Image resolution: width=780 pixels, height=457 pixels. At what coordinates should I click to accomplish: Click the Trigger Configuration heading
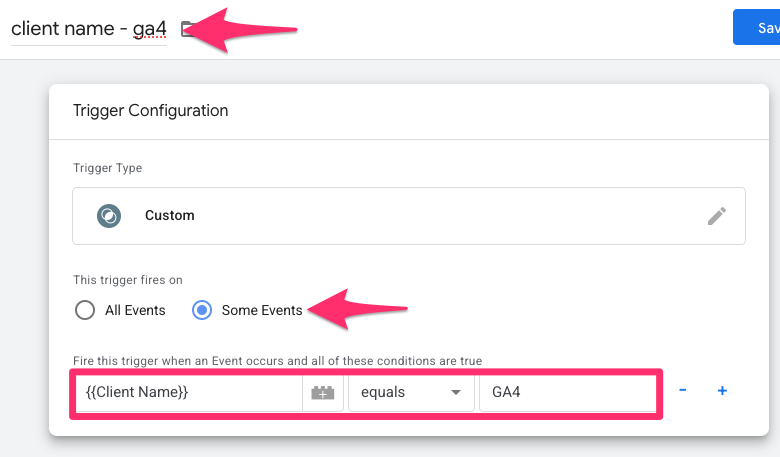point(151,110)
